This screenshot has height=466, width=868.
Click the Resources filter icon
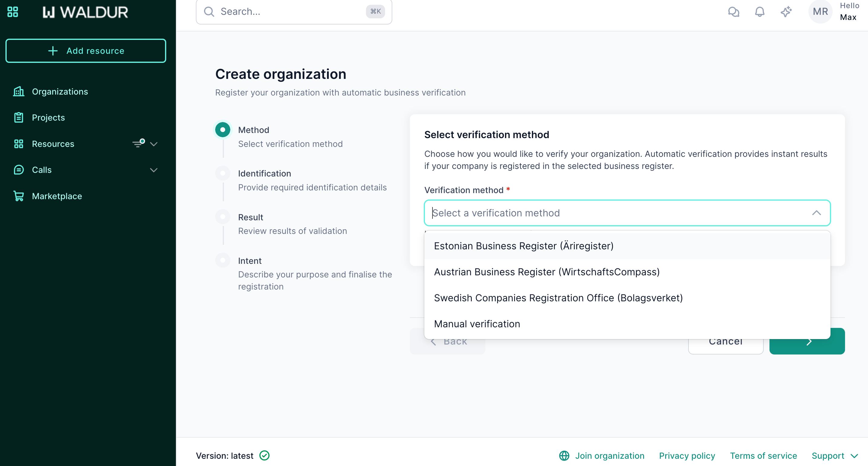[x=138, y=144]
